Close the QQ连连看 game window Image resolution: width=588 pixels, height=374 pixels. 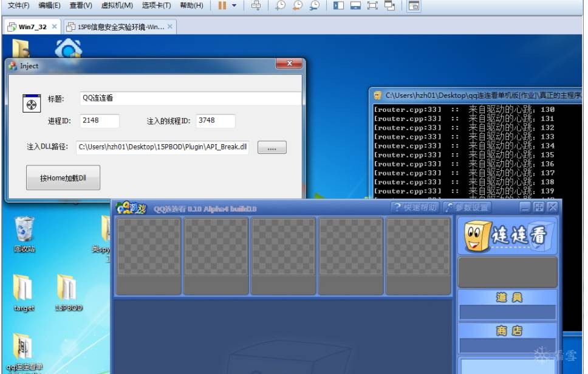[552, 207]
